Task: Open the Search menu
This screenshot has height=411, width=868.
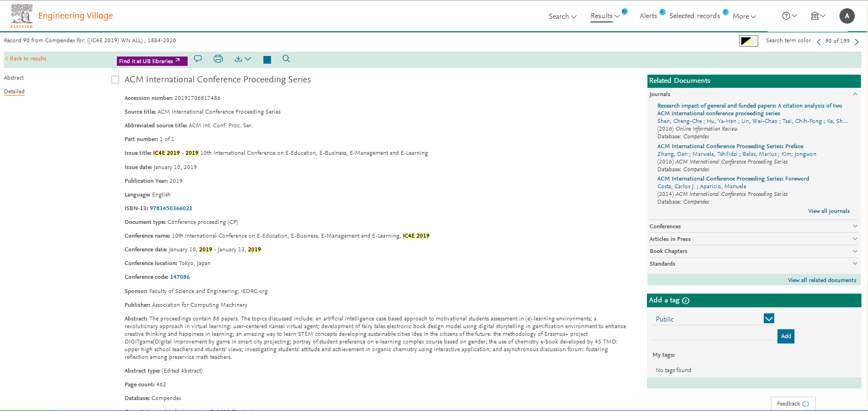Action: [x=562, y=16]
